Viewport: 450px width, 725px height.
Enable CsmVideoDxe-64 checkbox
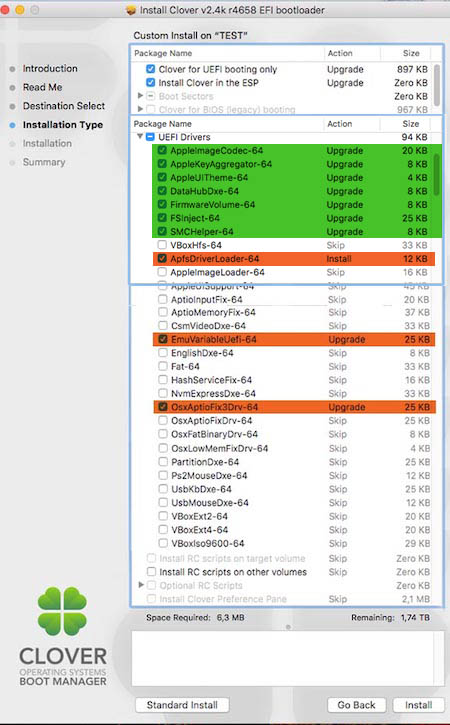coord(163,326)
